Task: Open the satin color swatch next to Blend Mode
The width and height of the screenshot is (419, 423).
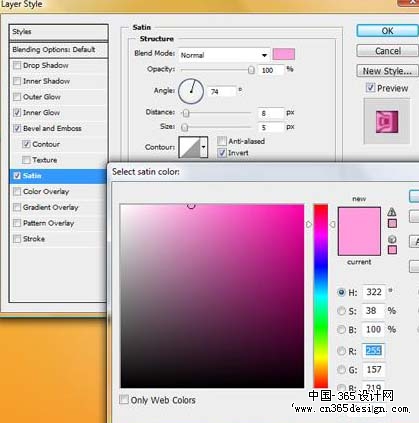Action: pyautogui.click(x=284, y=54)
